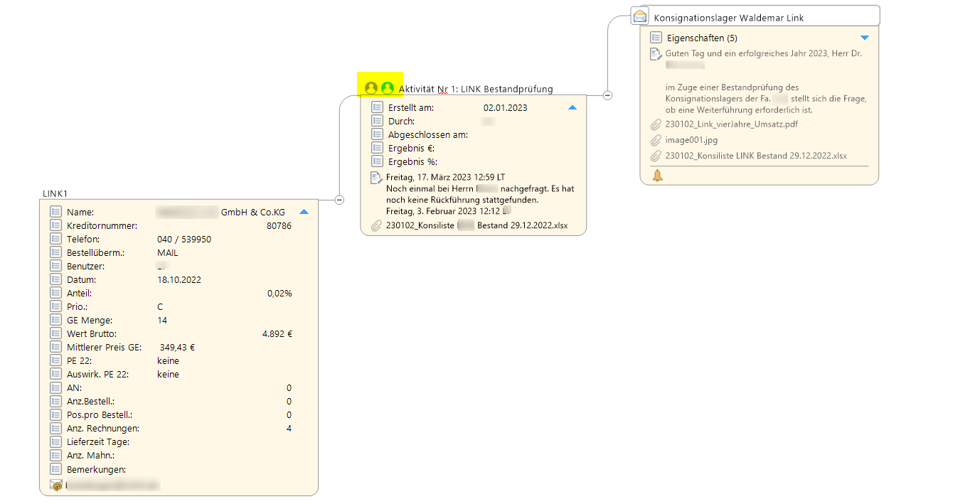Open the 'Konsiliste LINK Bestand' xlsx in Konsignationslager topic
Image resolution: width=980 pixels, height=504 pixels.
coord(755,156)
